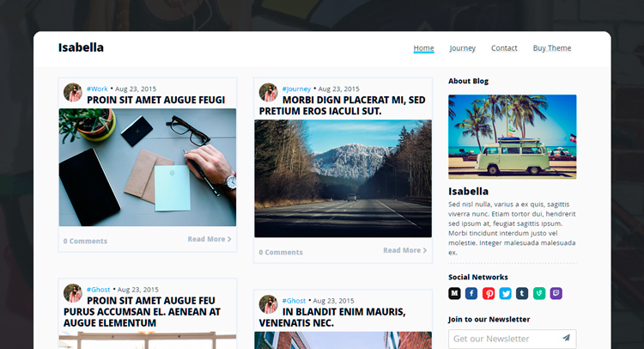The height and width of the screenshot is (349, 644).
Task: Focus the Get our Newsletter field
Action: [x=505, y=339]
